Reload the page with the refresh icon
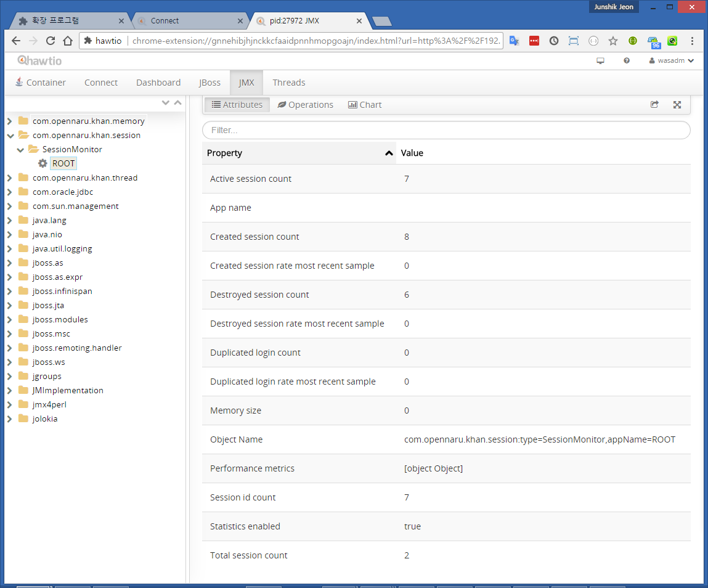This screenshot has width=708, height=588. pyautogui.click(x=51, y=41)
